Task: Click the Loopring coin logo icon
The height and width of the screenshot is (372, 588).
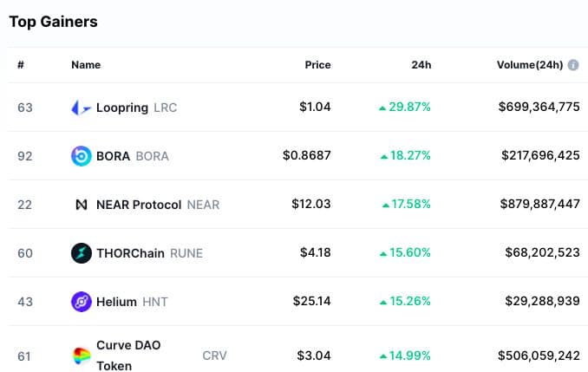Action: [x=81, y=108]
